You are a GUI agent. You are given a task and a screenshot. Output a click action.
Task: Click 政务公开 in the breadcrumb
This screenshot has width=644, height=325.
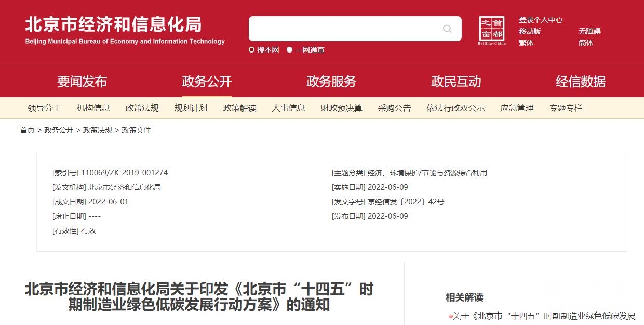[59, 130]
